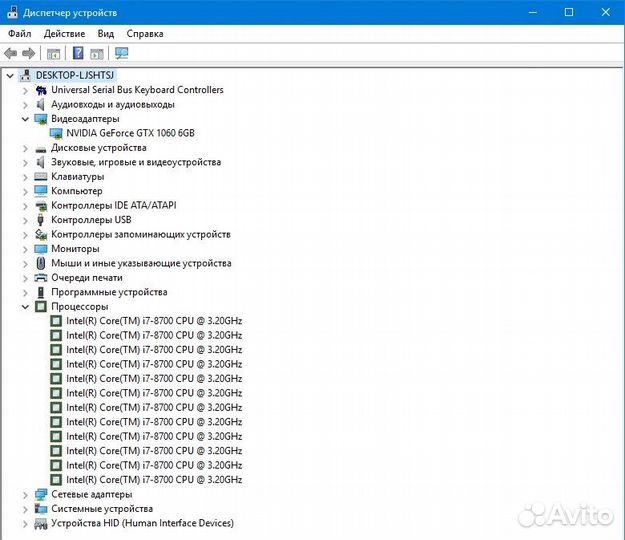
Task: Click the Клавиатуры keyboard icon
Action: click(41, 177)
